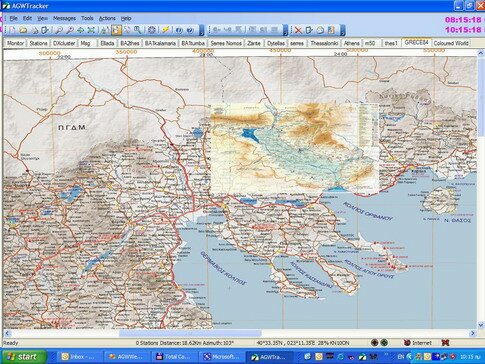Expand the first toolbar overflow chevron

click(x=201, y=30)
